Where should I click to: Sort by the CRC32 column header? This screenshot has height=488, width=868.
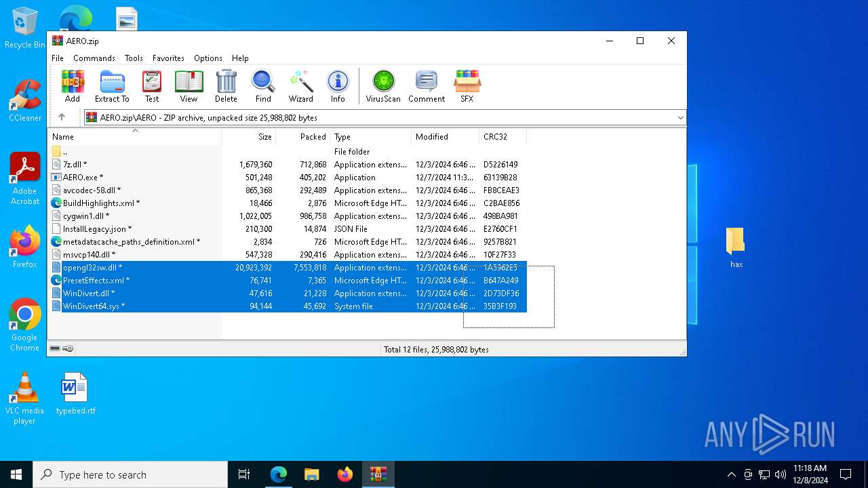tap(502, 136)
